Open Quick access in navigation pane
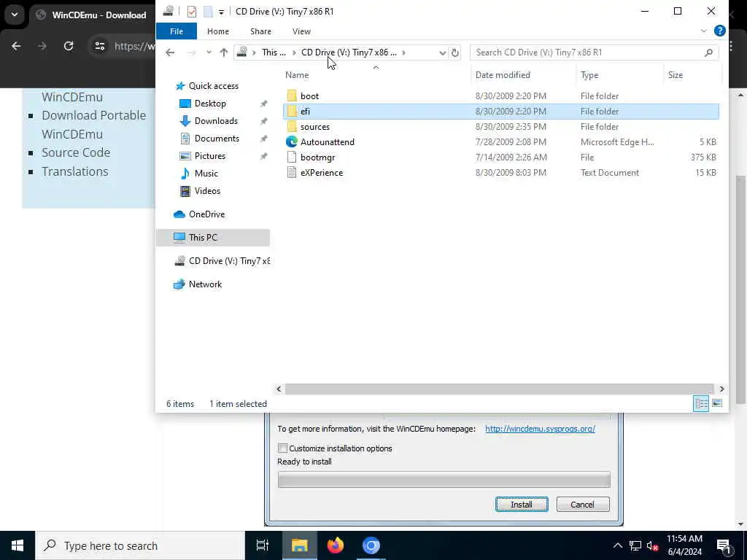Image resolution: width=747 pixels, height=560 pixels. [x=214, y=86]
